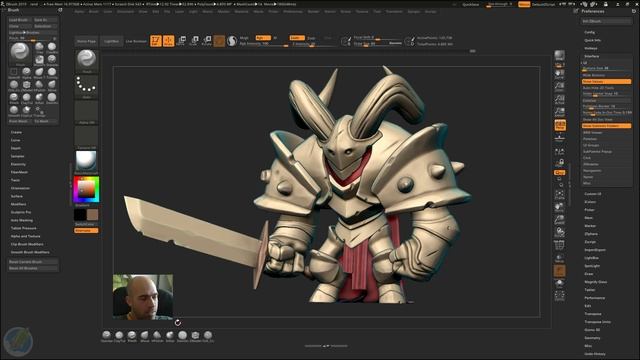Image resolution: width=640 pixels, height=360 pixels.
Task: Click the Reset All Brushes button
Action: pyautogui.click(x=33, y=268)
